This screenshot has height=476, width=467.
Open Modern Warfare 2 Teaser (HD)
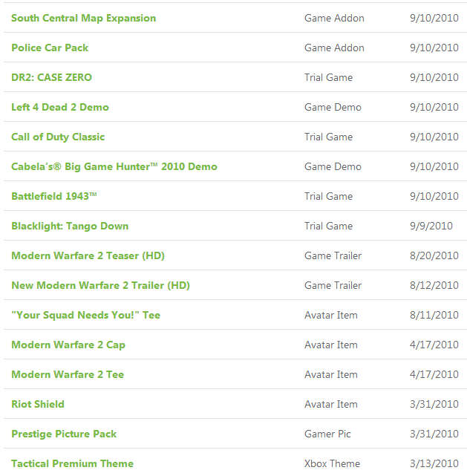88,255
